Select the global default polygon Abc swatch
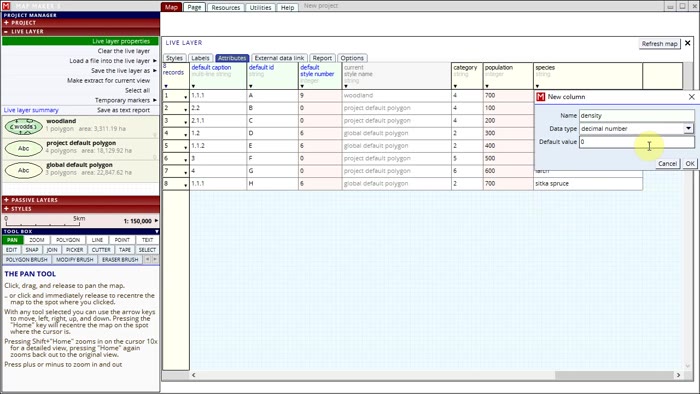The width and height of the screenshot is (700, 394). coord(24,170)
